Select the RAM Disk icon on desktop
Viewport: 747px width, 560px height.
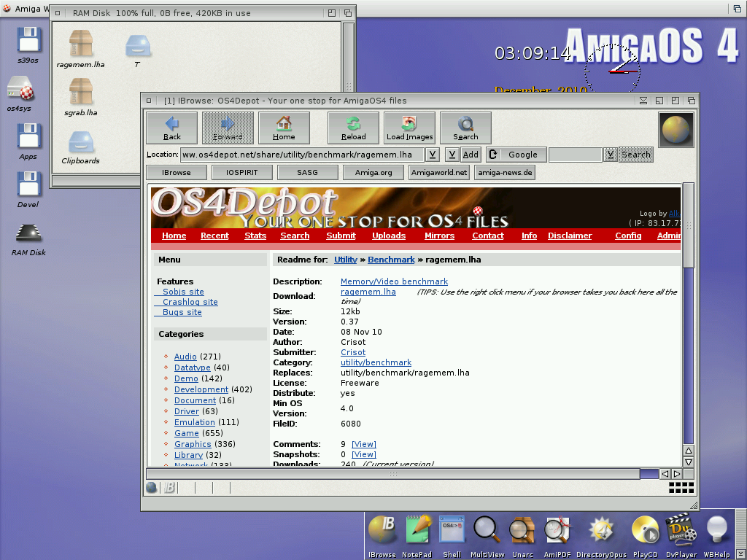coord(28,239)
